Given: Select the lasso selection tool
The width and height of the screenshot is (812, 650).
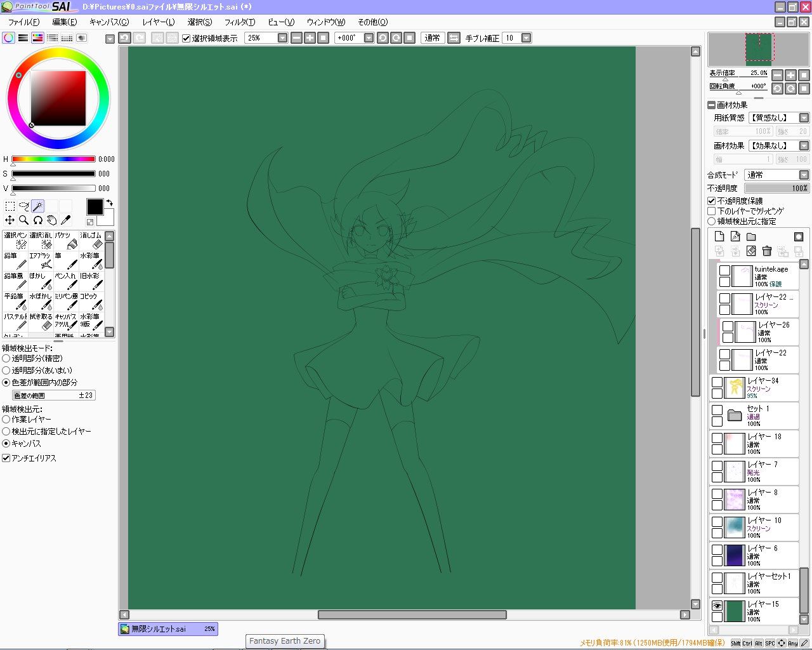Looking at the screenshot, I should click(23, 206).
